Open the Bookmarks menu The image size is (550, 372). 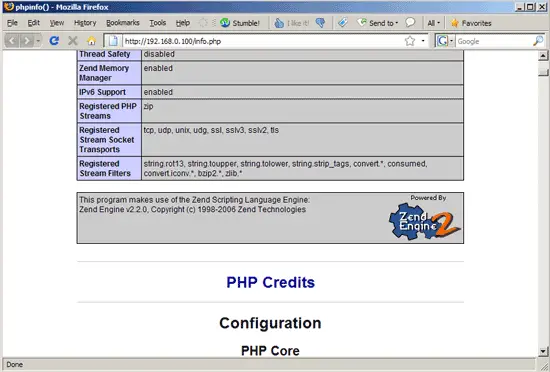pos(123,23)
